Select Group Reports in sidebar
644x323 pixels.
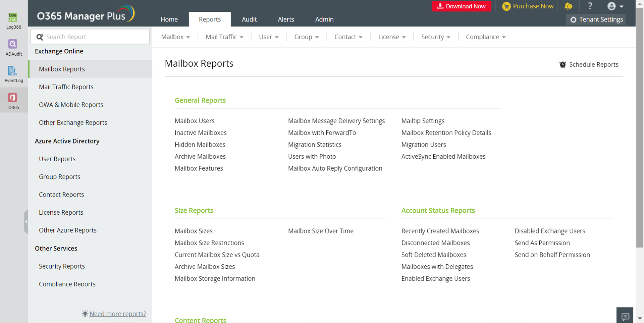coord(59,177)
